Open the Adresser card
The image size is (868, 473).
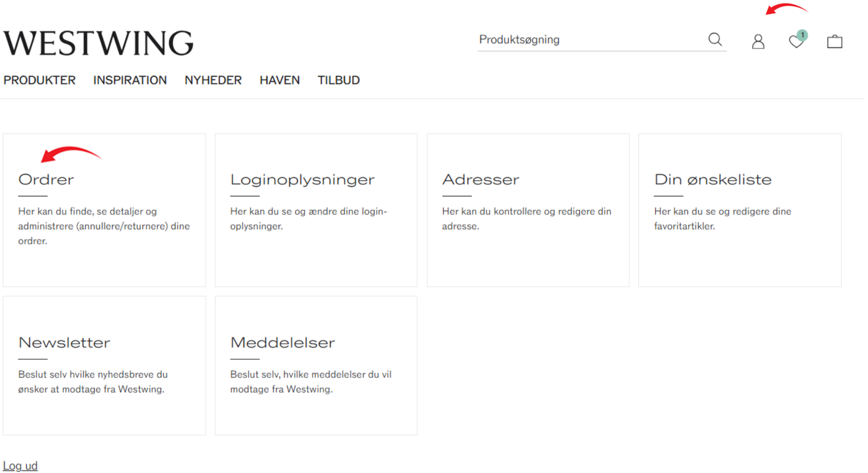(528, 210)
